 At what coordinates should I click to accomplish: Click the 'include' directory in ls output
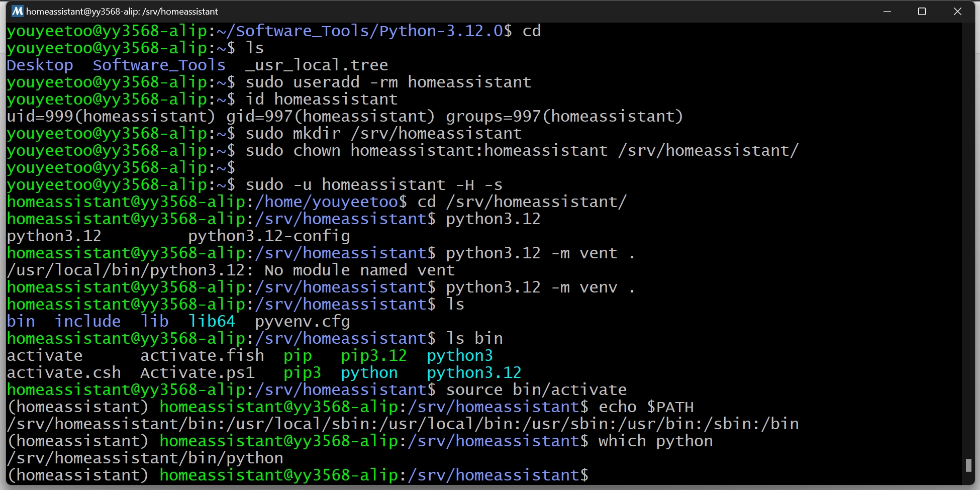coord(87,321)
